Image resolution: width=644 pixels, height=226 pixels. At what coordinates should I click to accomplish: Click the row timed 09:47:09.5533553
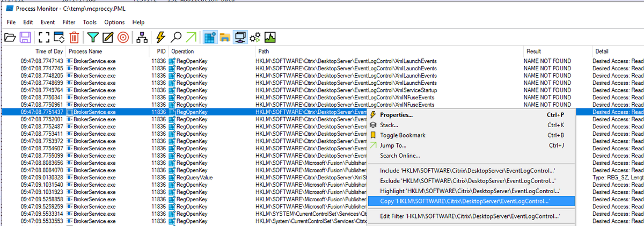click(x=322, y=221)
